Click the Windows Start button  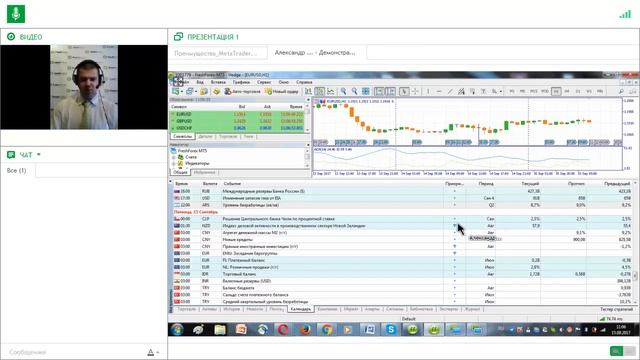(177, 329)
